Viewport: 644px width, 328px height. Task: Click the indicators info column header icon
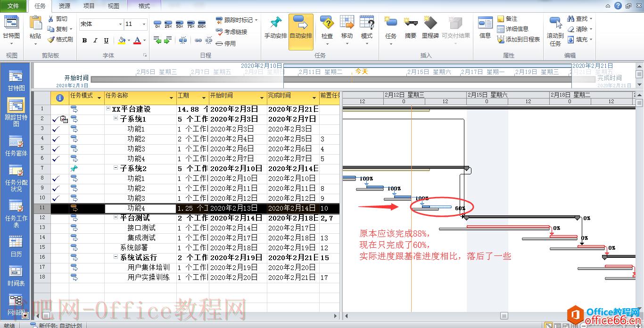59,98
